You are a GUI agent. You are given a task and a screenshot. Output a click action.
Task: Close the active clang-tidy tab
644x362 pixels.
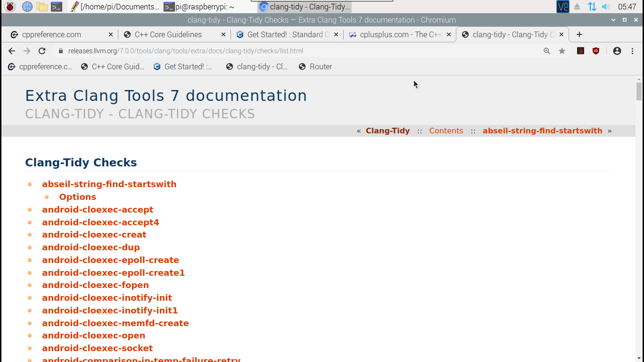561,34
